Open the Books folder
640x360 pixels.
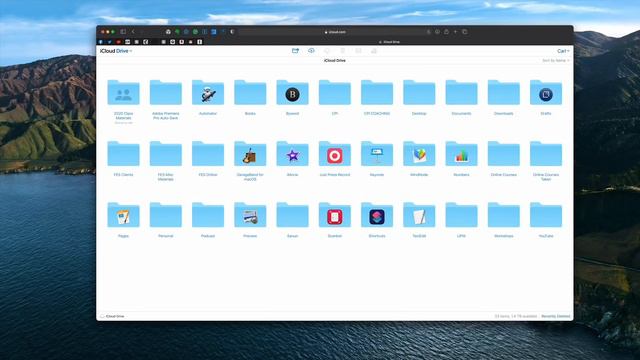250,93
